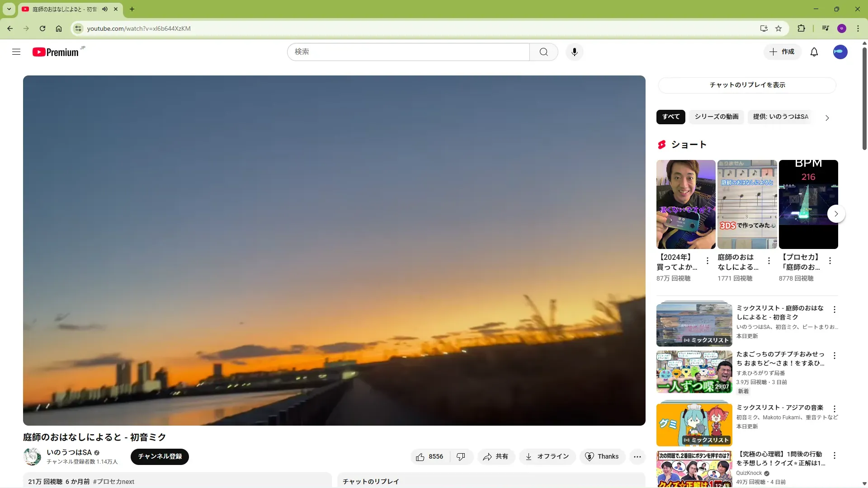Download video with the Offline button
Image resolution: width=868 pixels, height=488 pixels.
[x=547, y=457]
